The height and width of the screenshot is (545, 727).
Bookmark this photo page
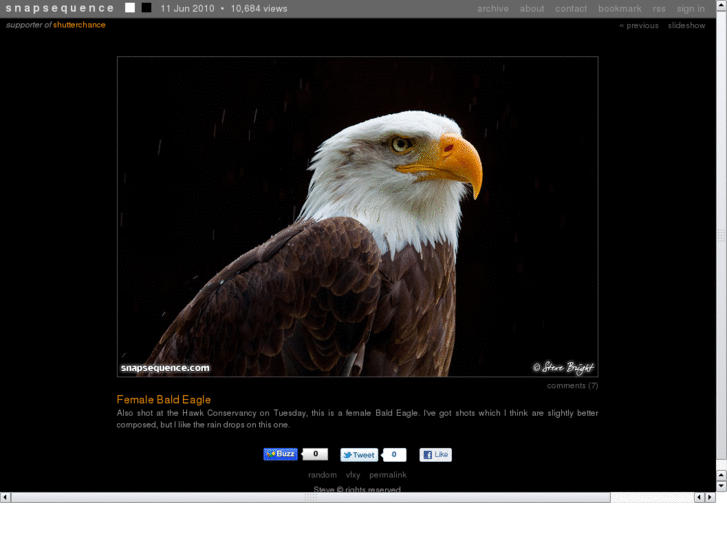619,9
